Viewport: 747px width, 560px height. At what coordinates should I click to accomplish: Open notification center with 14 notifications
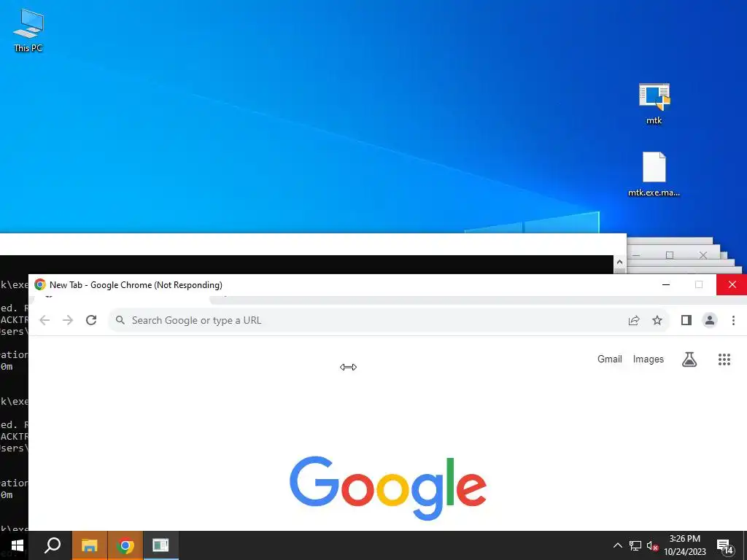[x=725, y=547]
